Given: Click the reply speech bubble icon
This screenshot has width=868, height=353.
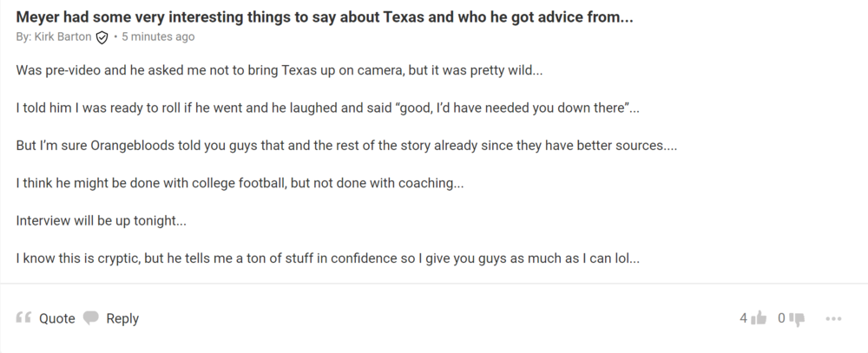Looking at the screenshot, I should coord(91,318).
